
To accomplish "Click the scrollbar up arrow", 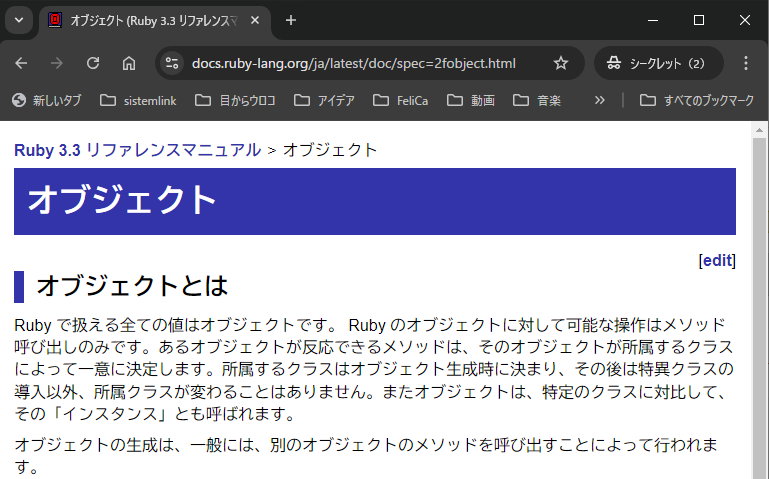I will pos(759,130).
